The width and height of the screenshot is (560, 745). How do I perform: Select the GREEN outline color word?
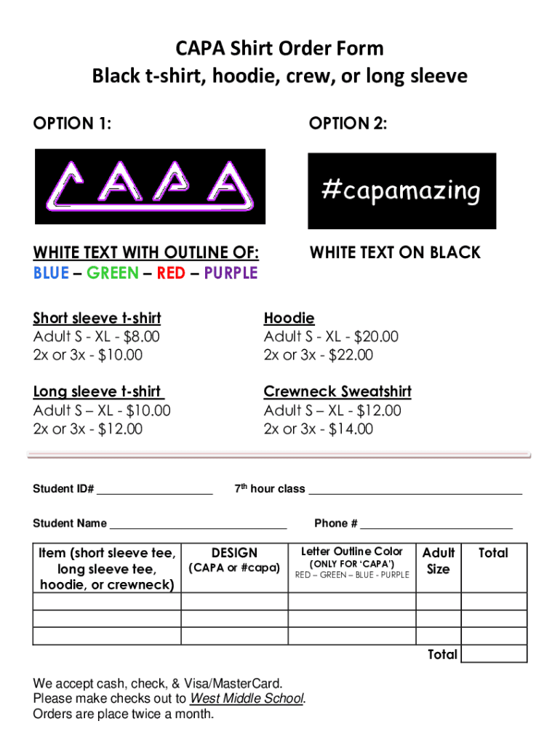pos(112,273)
